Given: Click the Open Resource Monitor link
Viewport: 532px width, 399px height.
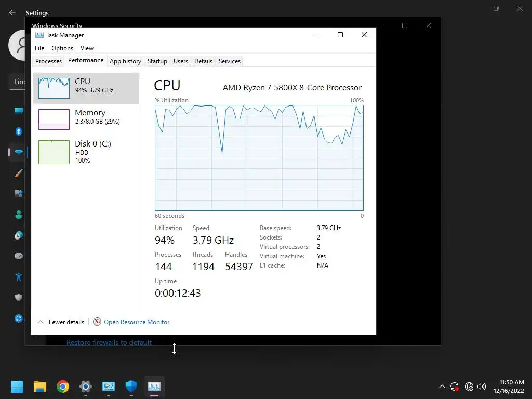Looking at the screenshot, I should 137,322.
